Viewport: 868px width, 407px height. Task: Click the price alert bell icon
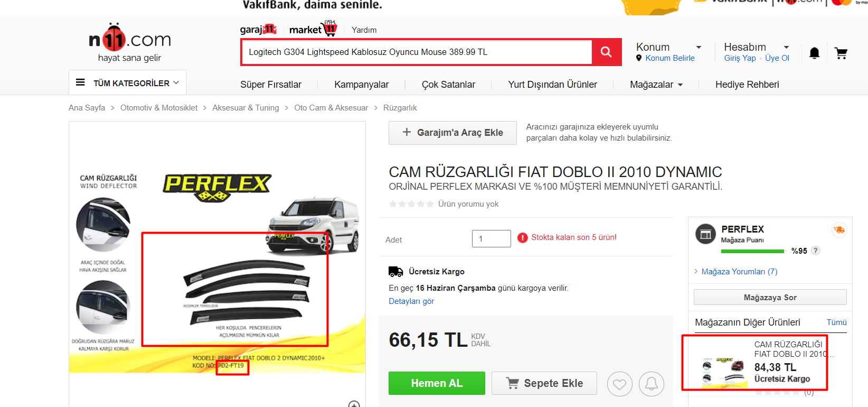pos(651,384)
